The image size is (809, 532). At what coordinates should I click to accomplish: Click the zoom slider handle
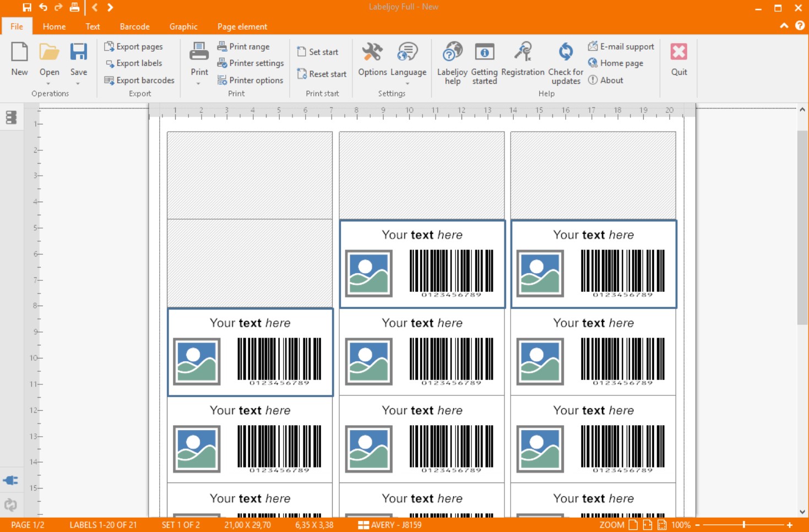pos(743,525)
